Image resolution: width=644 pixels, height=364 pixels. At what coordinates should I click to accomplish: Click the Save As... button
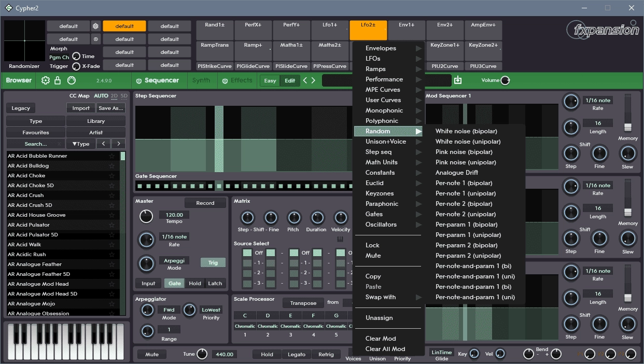tap(111, 108)
